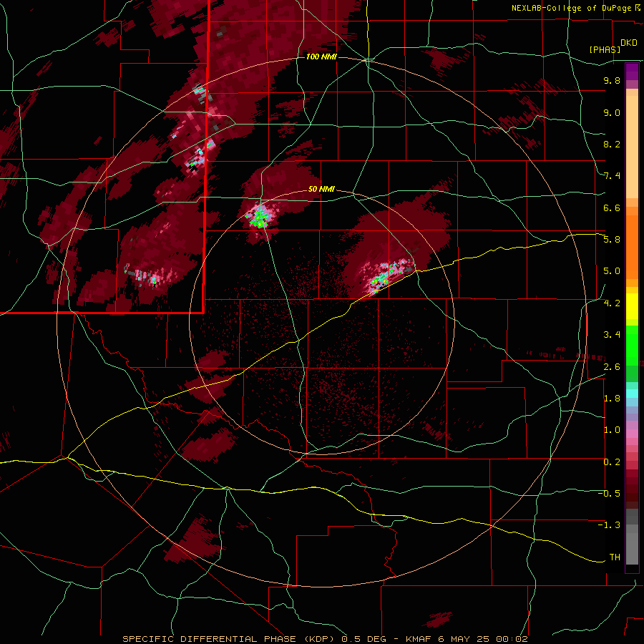The image size is (644, 644).
Task: Click the 6.6 scale value
Action: tap(612, 208)
